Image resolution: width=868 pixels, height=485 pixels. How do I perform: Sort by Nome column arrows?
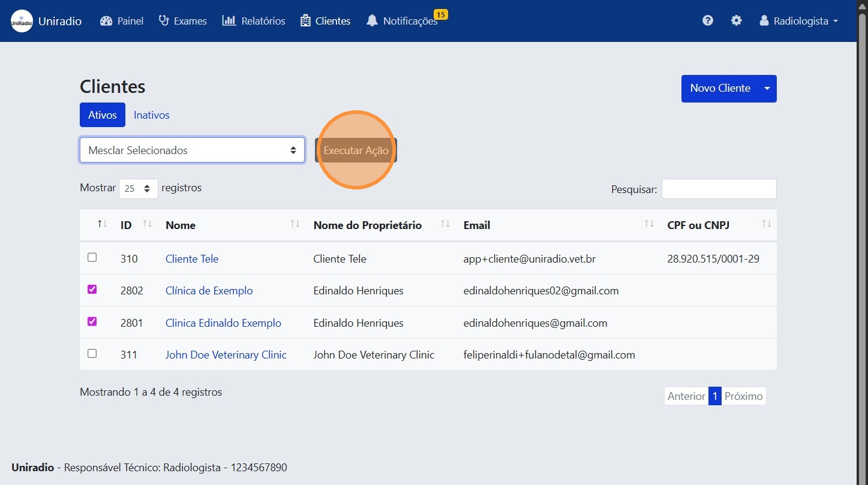point(295,224)
